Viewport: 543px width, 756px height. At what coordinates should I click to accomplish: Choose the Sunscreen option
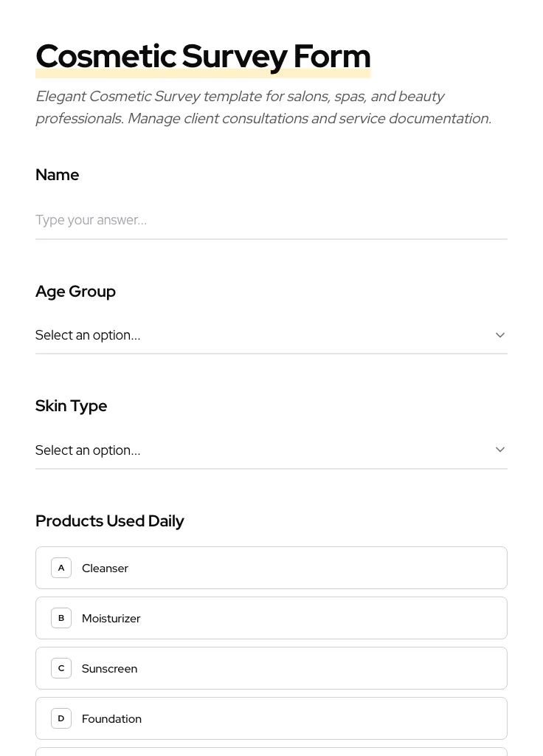coord(271,668)
